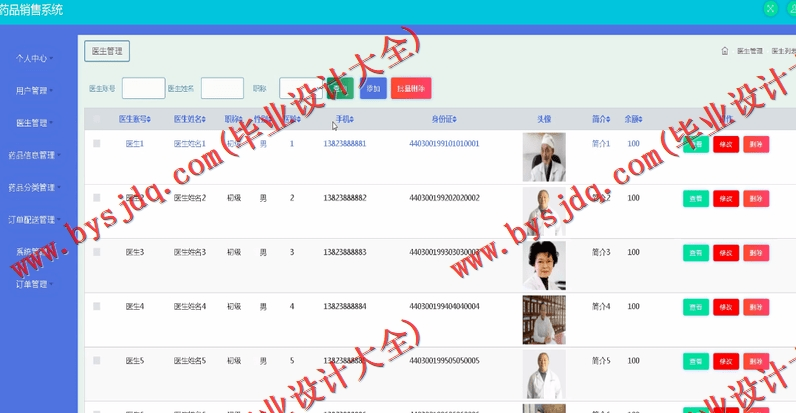This screenshot has width=796, height=413.
Task: Tick the select-all checkbox in the table header
Action: [96, 119]
